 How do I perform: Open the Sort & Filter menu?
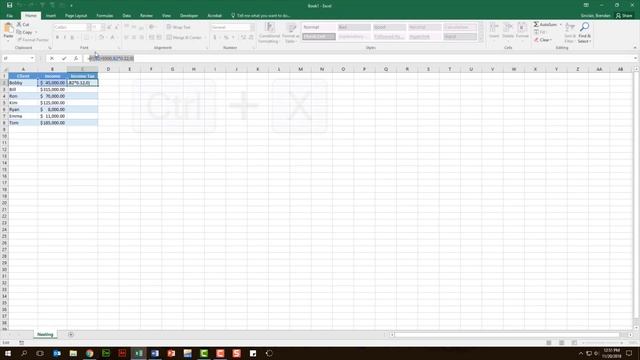click(x=570, y=33)
